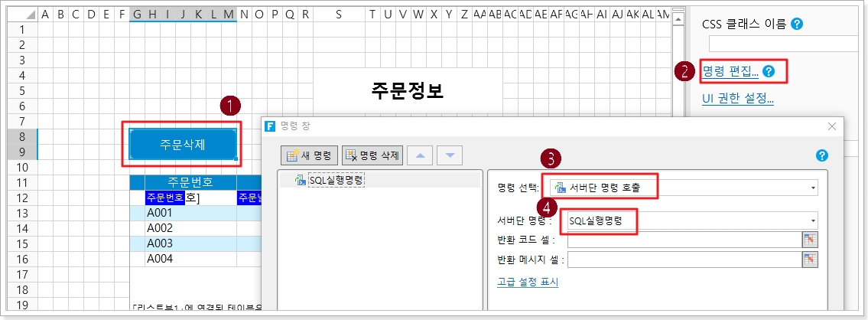868x320 pixels.
Task: Click the CSS 클래스 이름 text field
Action: coord(785,44)
